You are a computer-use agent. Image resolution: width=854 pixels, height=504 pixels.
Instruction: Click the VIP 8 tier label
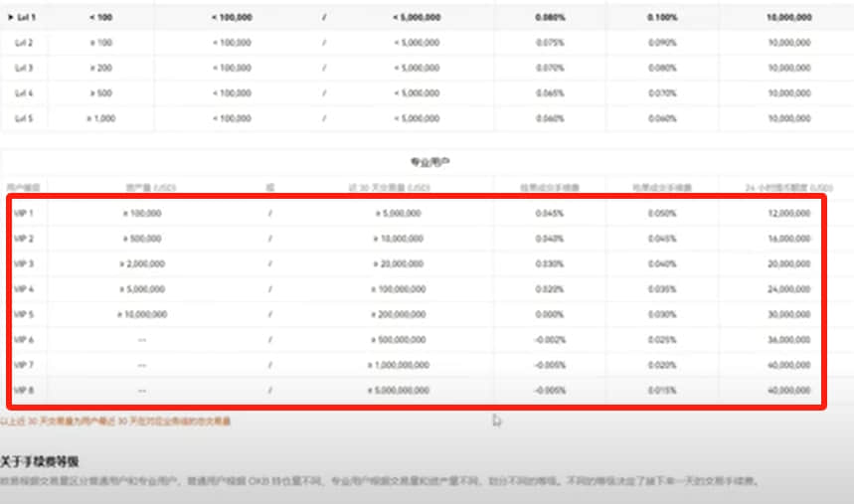point(24,390)
